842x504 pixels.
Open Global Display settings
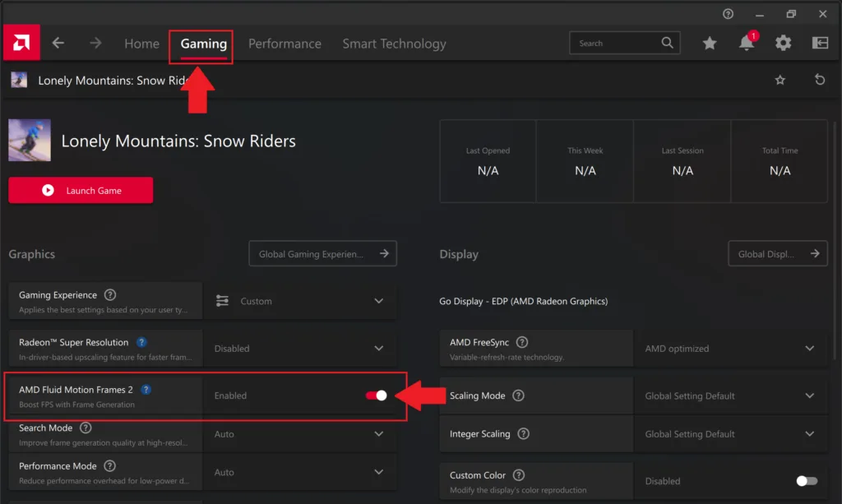[778, 254]
